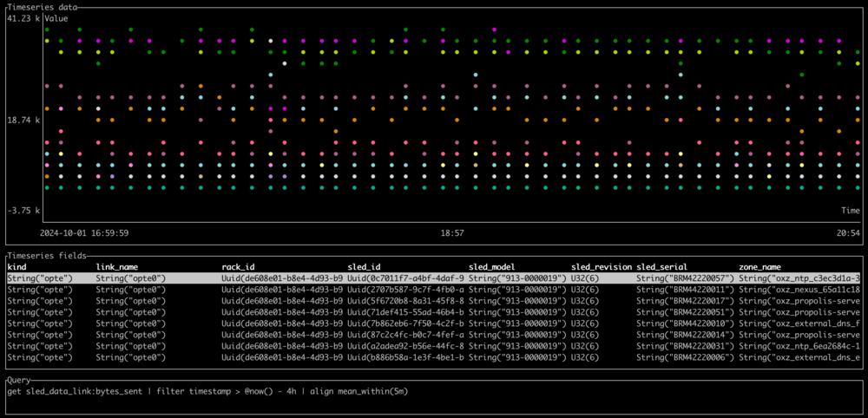Click into the query input text

[208, 391]
